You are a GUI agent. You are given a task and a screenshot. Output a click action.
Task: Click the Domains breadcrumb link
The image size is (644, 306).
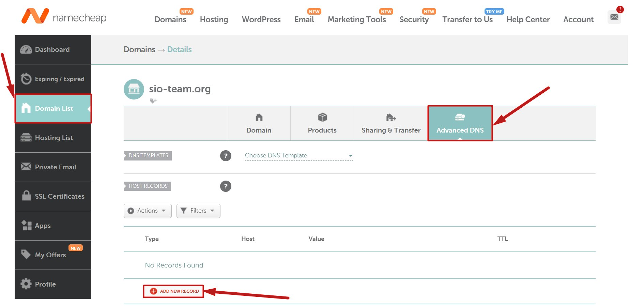[x=139, y=49]
